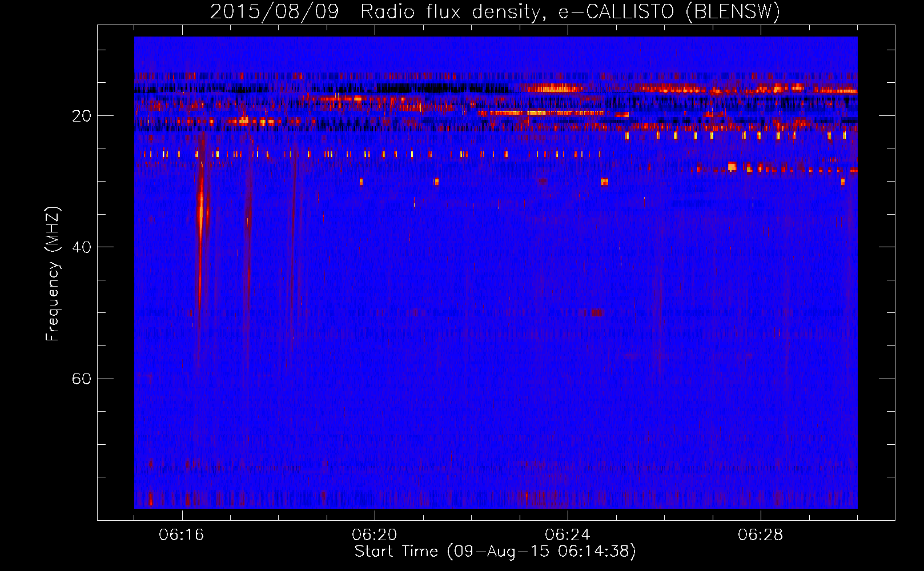Click the plot title '2015/08/09 Radio flux density'

point(495,11)
